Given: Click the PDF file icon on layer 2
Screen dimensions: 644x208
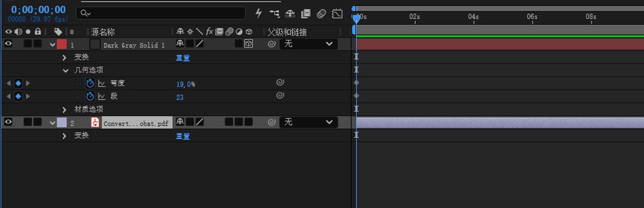Looking at the screenshot, I should point(95,123).
